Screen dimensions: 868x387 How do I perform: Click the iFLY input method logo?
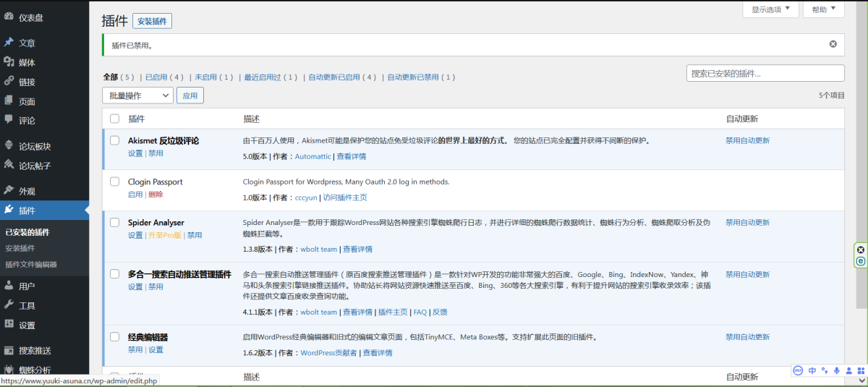coord(799,370)
